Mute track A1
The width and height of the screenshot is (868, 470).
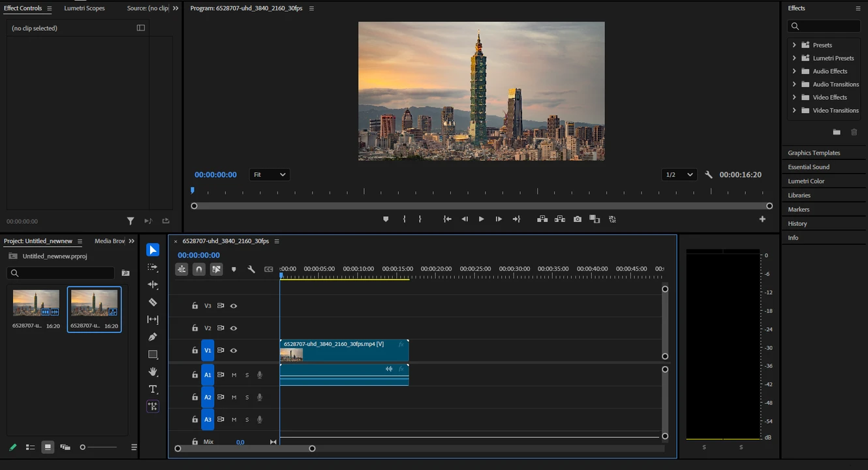pyautogui.click(x=234, y=375)
